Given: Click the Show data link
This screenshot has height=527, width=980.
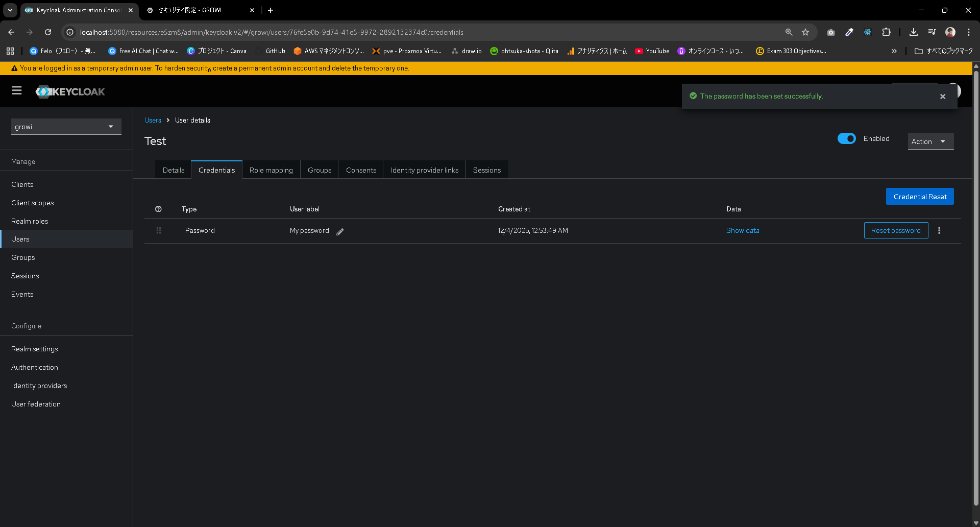Looking at the screenshot, I should [x=743, y=230].
